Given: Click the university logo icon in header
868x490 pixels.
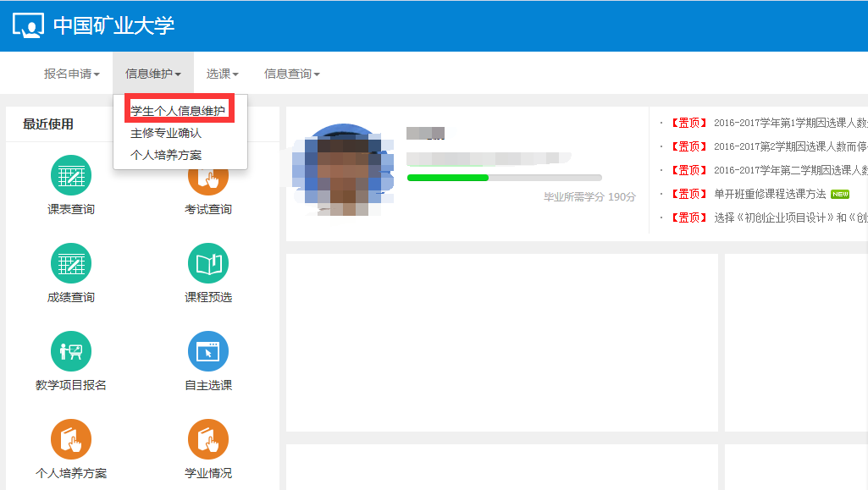Looking at the screenshot, I should pos(28,25).
